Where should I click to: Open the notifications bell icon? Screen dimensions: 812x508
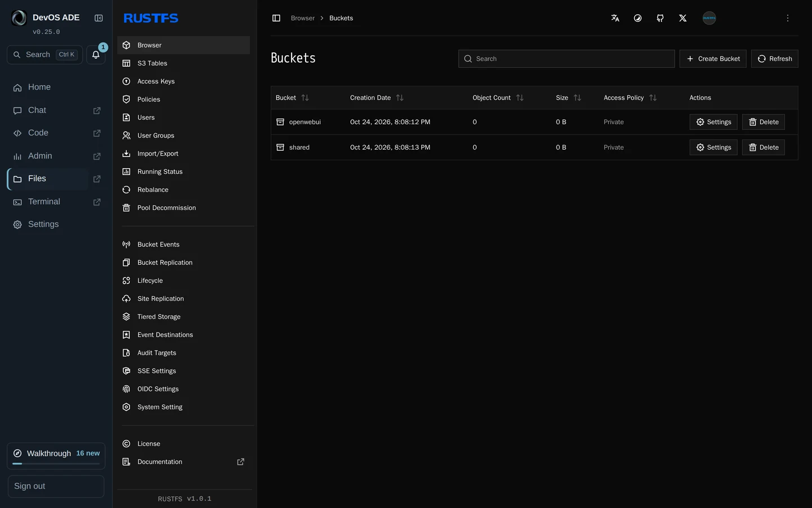[x=96, y=55]
